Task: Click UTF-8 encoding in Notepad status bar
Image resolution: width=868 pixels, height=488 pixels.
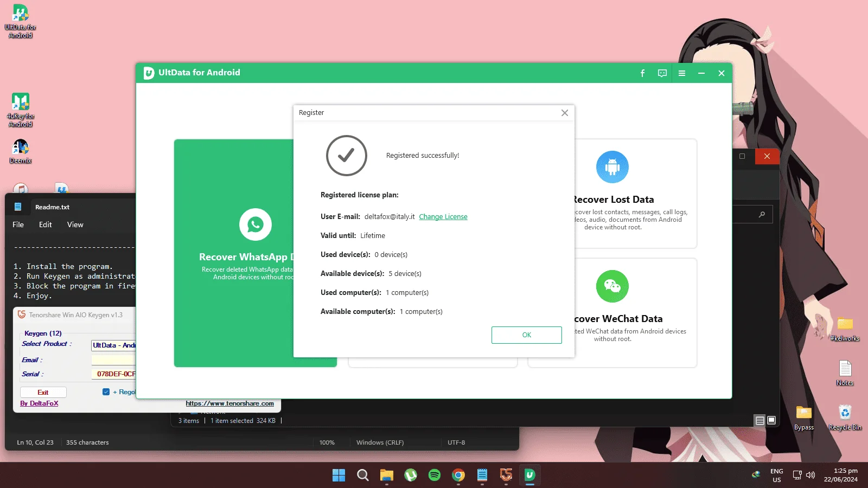Action: click(456, 442)
